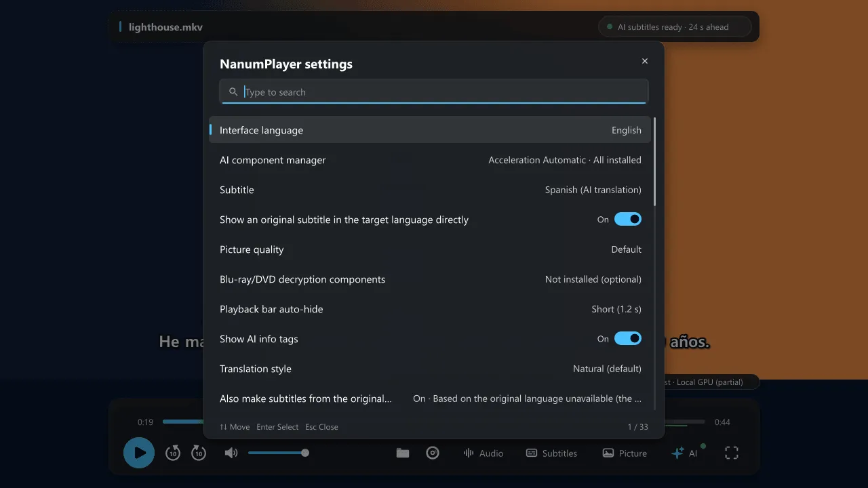Rewind 10 seconds icon

[173, 453]
